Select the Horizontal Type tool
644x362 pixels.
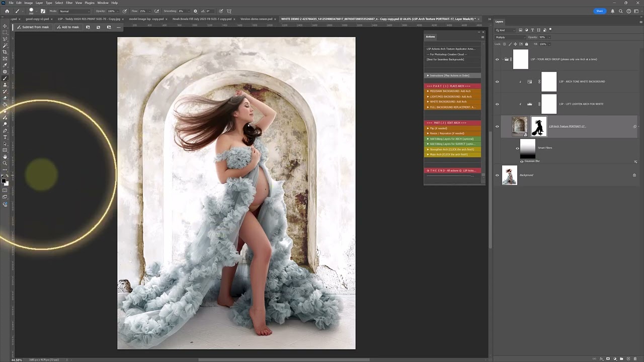[x=5, y=137]
